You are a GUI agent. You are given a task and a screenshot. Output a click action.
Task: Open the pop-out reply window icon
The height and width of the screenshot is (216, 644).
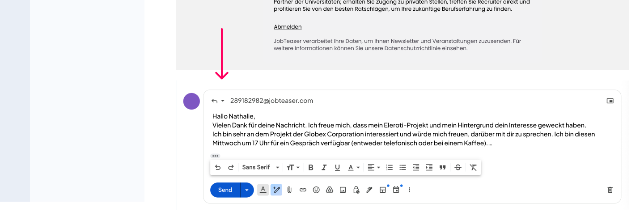610,101
